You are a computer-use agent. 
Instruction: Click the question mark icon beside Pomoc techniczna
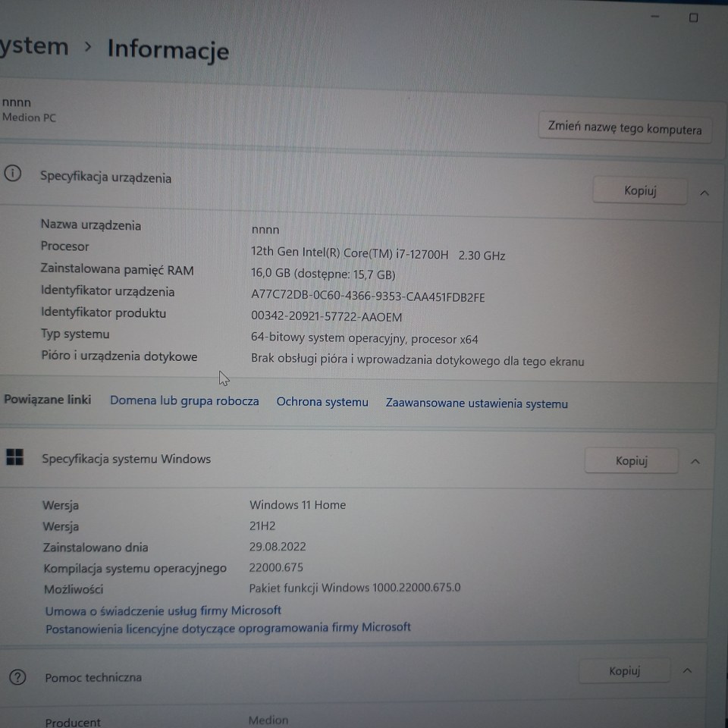tap(17, 677)
